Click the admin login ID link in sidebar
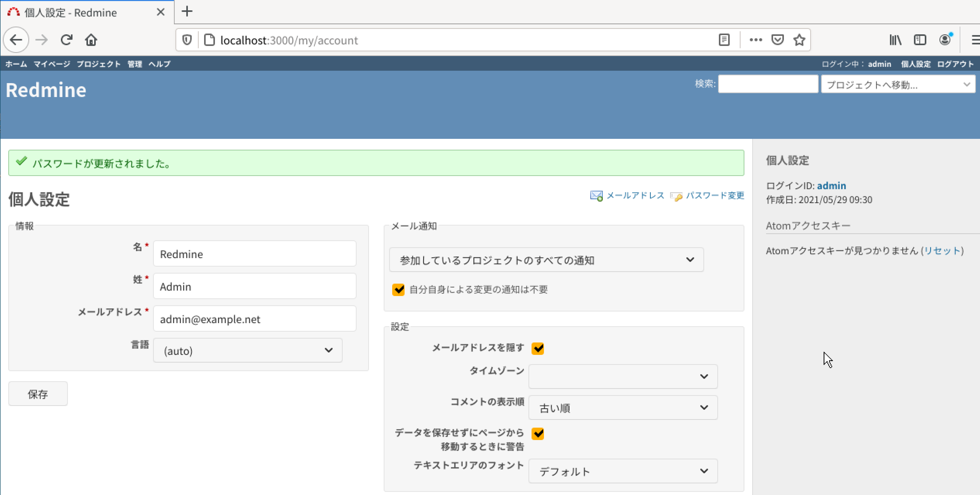 (x=832, y=186)
